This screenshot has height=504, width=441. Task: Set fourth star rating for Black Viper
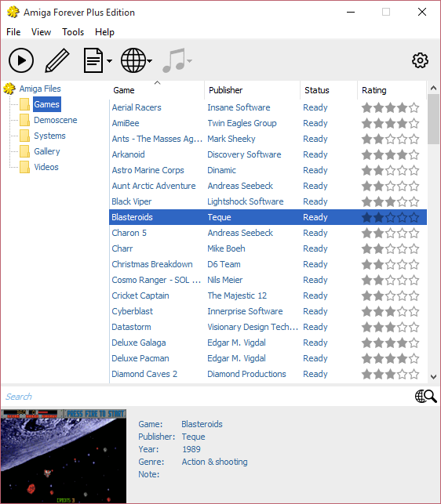click(402, 201)
